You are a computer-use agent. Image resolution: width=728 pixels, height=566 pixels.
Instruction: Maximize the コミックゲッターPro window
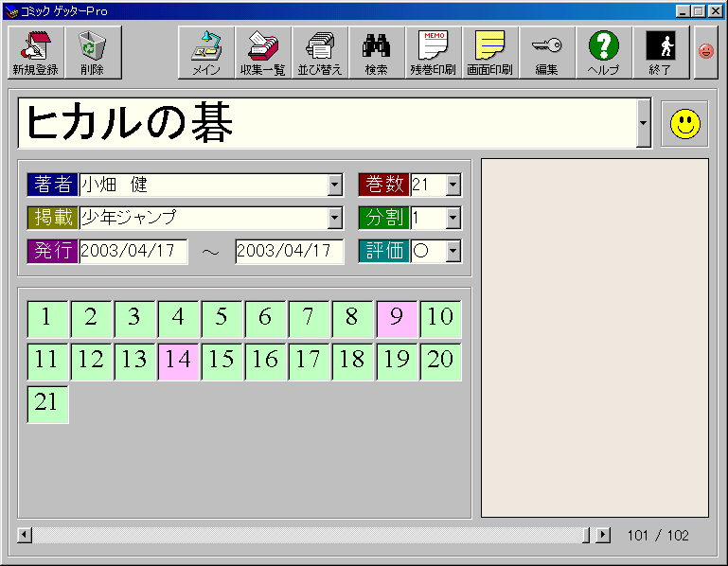coord(699,11)
